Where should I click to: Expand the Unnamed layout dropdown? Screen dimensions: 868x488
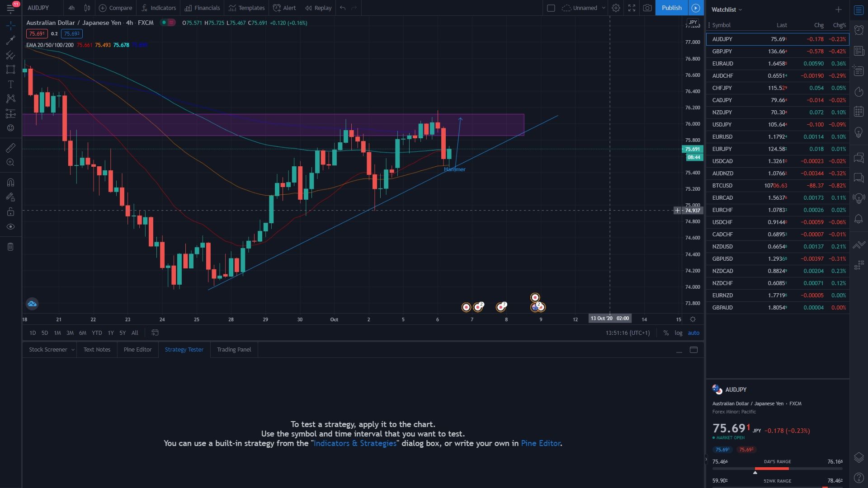(604, 8)
